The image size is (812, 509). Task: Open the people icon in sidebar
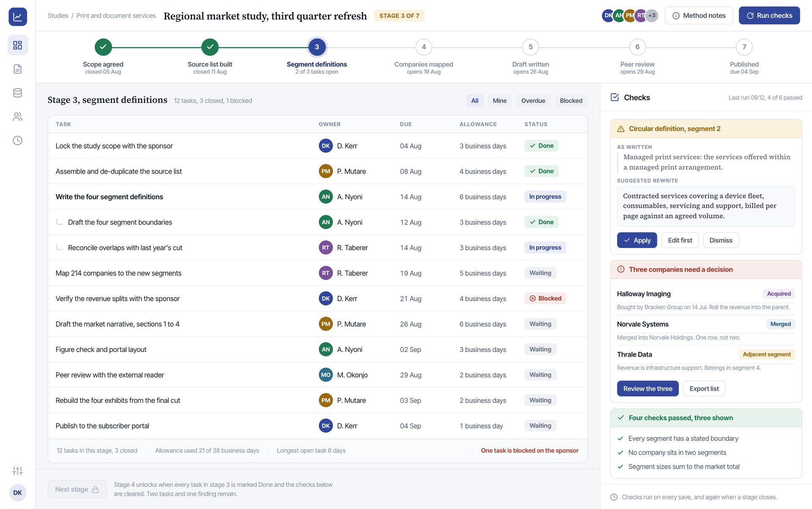(17, 117)
